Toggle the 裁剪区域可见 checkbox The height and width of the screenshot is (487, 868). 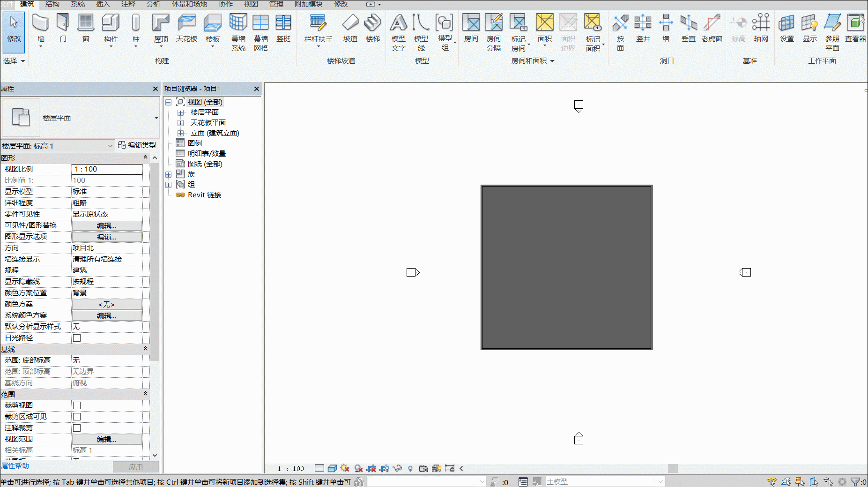pyautogui.click(x=77, y=417)
